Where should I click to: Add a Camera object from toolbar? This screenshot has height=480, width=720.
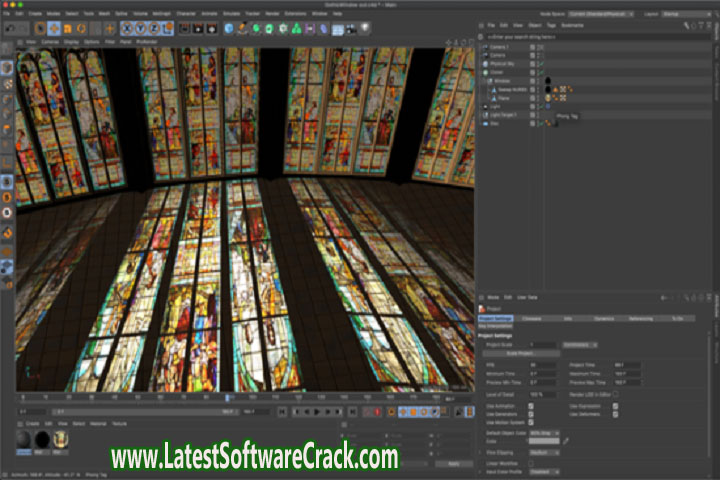tap(351, 28)
